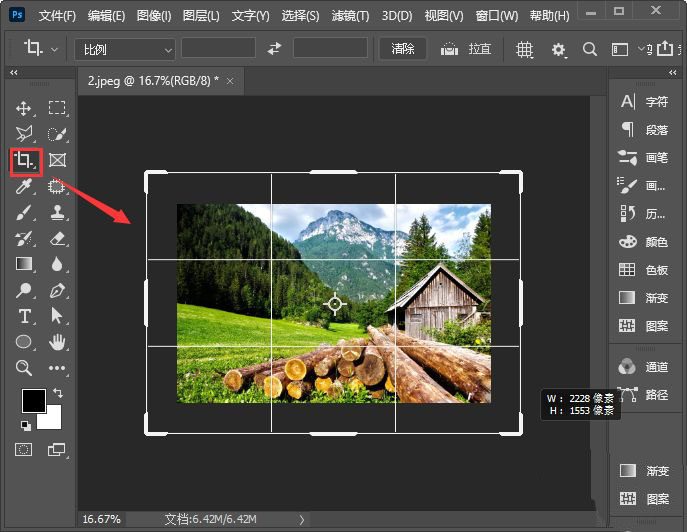This screenshot has height=532, width=687.
Task: Select the History Brush tool
Action: pos(24,239)
